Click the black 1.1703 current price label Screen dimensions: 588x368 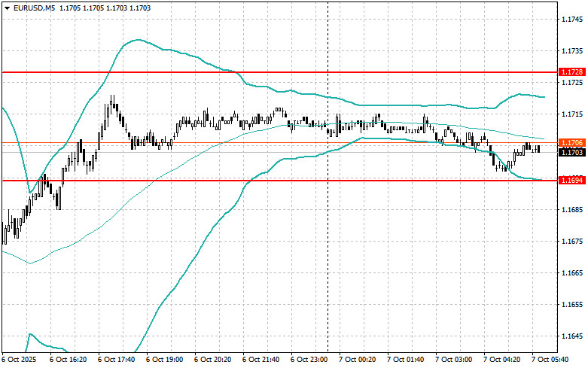click(x=572, y=152)
